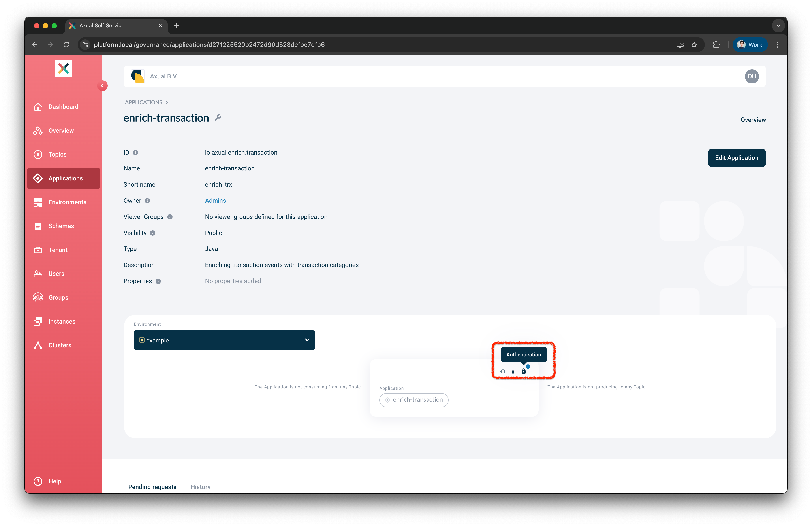Click the Axual logo at top of sidebar

pyautogui.click(x=64, y=68)
